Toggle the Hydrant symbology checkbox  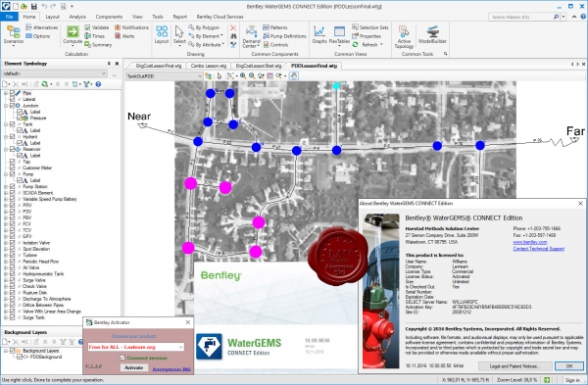(x=13, y=136)
